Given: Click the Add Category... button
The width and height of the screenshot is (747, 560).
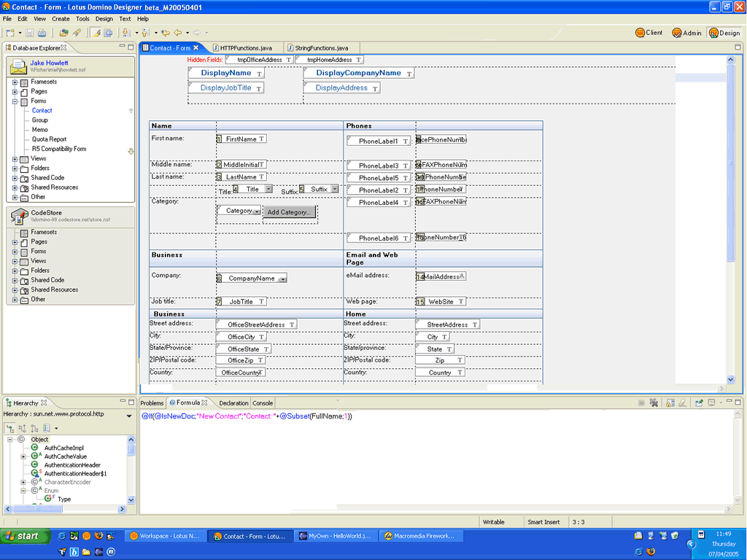Looking at the screenshot, I should tap(289, 212).
